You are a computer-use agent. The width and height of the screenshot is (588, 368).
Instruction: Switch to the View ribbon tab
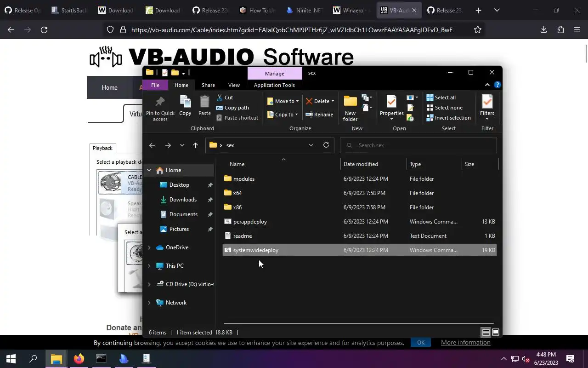click(234, 85)
